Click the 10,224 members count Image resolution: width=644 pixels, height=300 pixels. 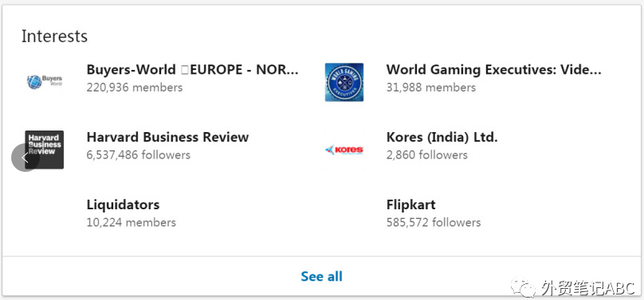click(x=131, y=223)
